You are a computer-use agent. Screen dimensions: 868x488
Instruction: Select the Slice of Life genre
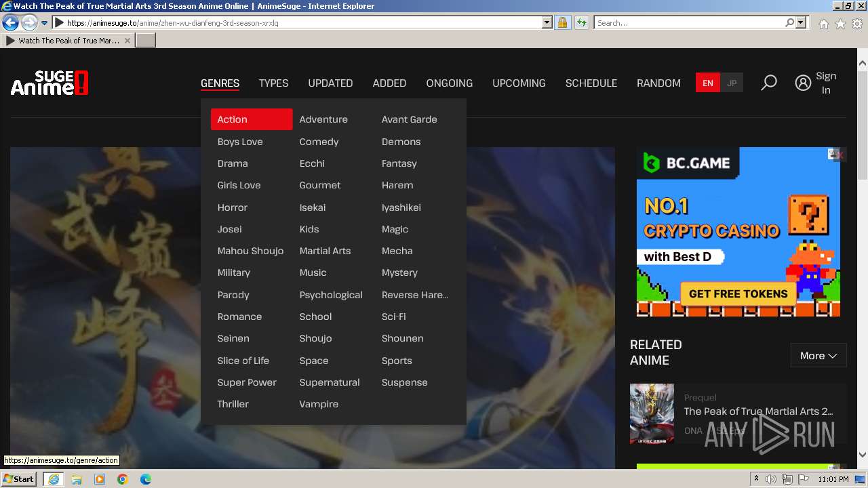point(243,361)
